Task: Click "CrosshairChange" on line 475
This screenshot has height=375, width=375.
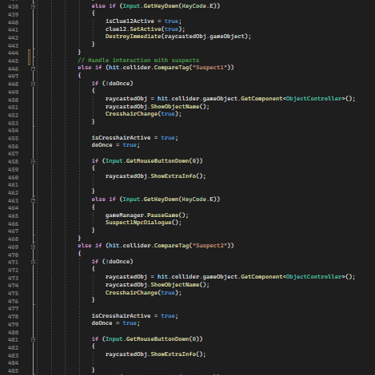Action: 132,293
